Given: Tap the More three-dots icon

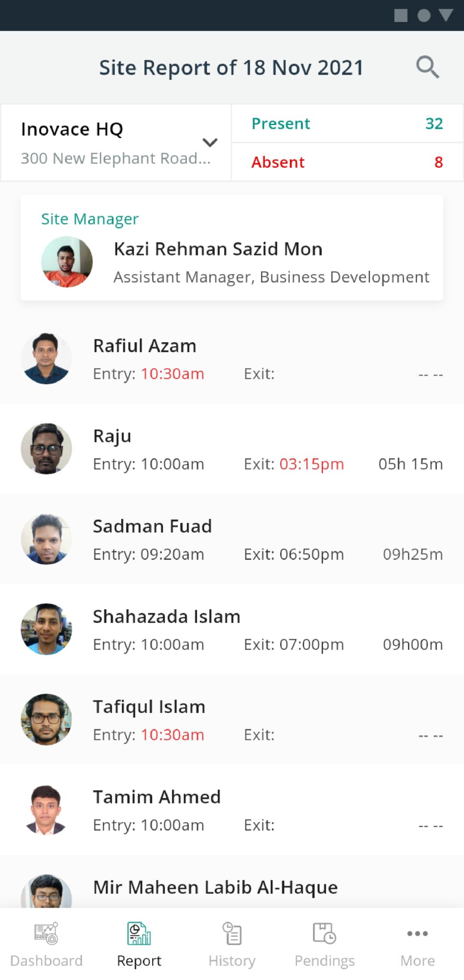Looking at the screenshot, I should coord(417,933).
